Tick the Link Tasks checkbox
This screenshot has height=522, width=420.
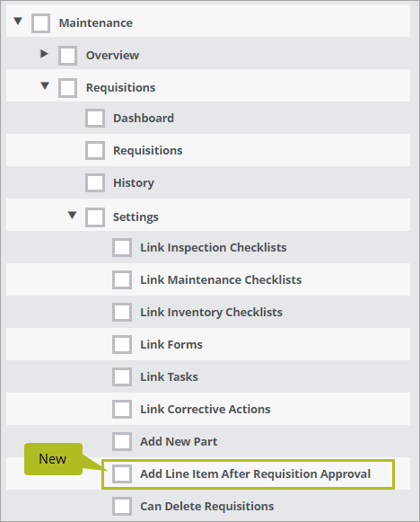click(122, 376)
